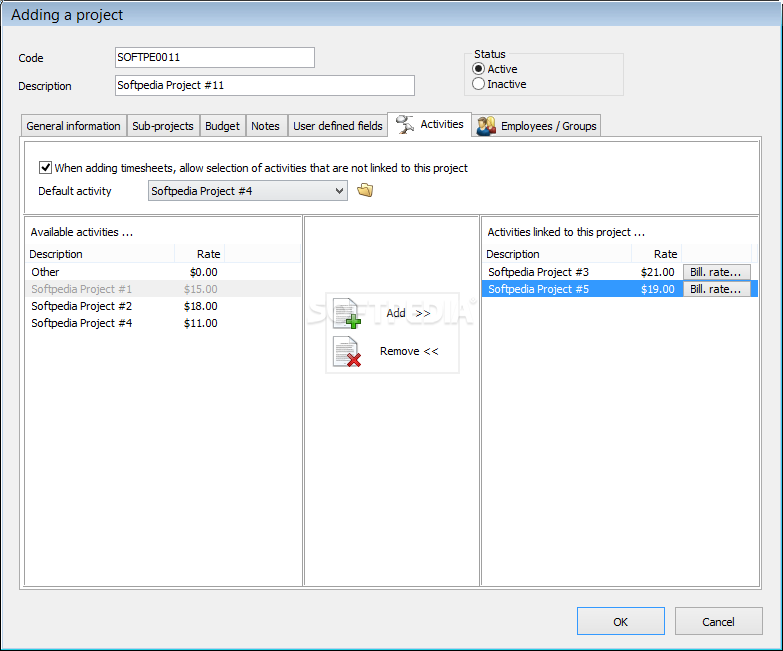Click the $18.00 rate value
Viewport: 783px width, 651px height.
coord(200,306)
